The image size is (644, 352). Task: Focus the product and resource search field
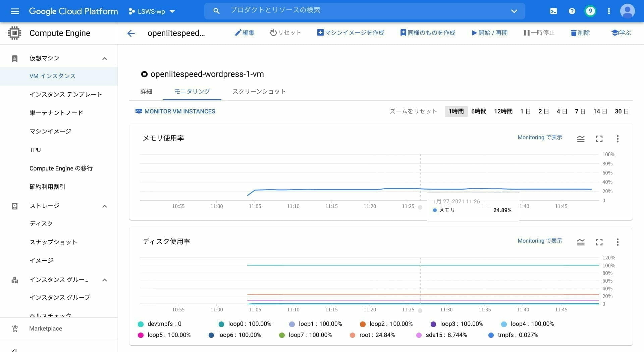365,11
